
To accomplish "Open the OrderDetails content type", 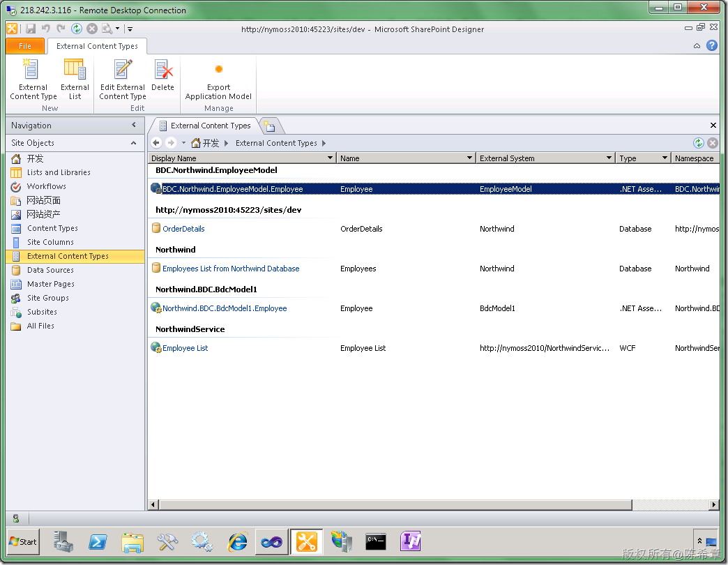I will pyautogui.click(x=183, y=228).
